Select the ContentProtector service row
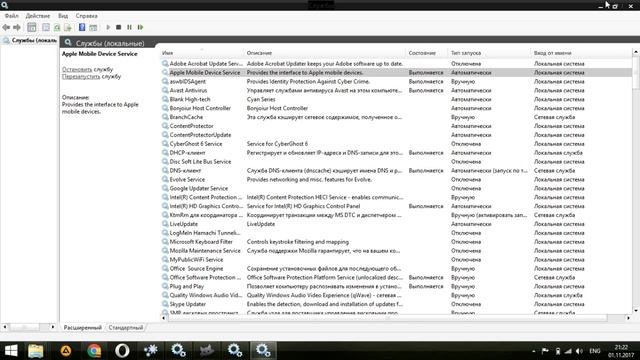640x360 pixels. click(x=396, y=126)
